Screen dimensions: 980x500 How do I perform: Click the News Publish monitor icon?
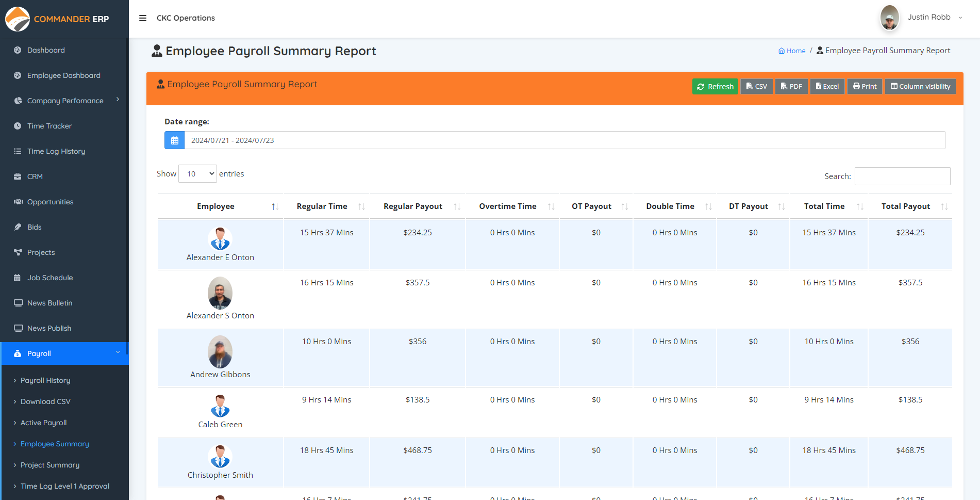(18, 328)
